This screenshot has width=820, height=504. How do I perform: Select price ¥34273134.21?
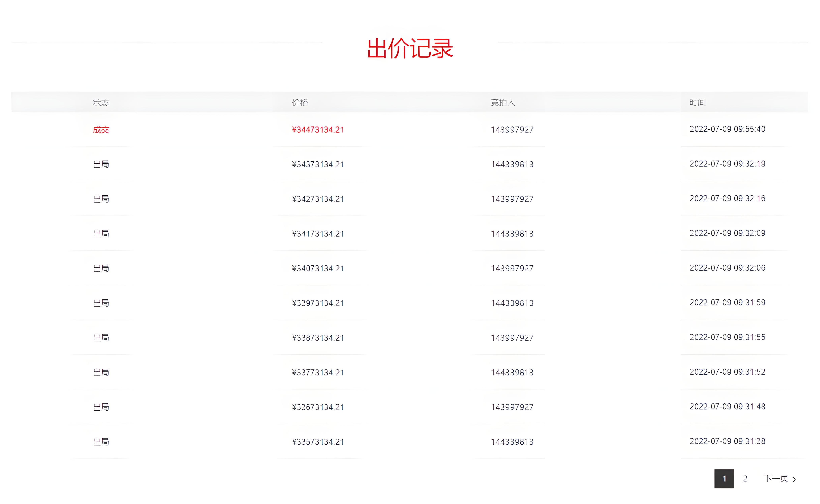pyautogui.click(x=318, y=199)
